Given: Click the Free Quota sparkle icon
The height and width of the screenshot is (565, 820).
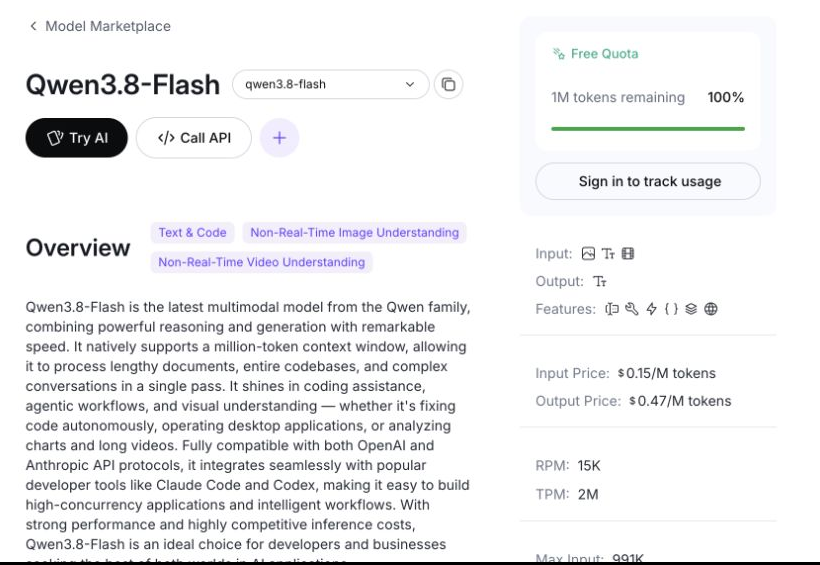Looking at the screenshot, I should (559, 54).
